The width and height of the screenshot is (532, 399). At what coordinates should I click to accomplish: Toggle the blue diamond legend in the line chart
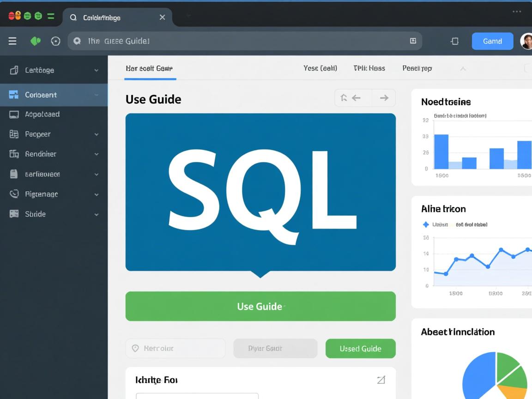(x=426, y=224)
